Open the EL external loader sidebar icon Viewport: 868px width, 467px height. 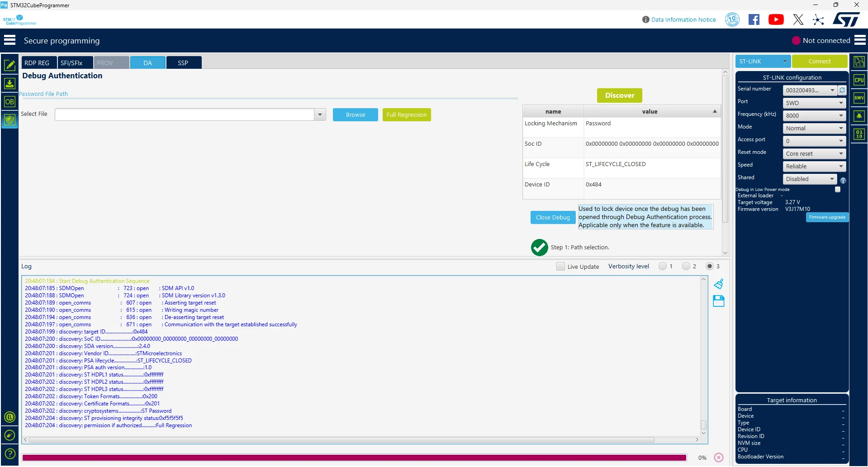[9, 417]
